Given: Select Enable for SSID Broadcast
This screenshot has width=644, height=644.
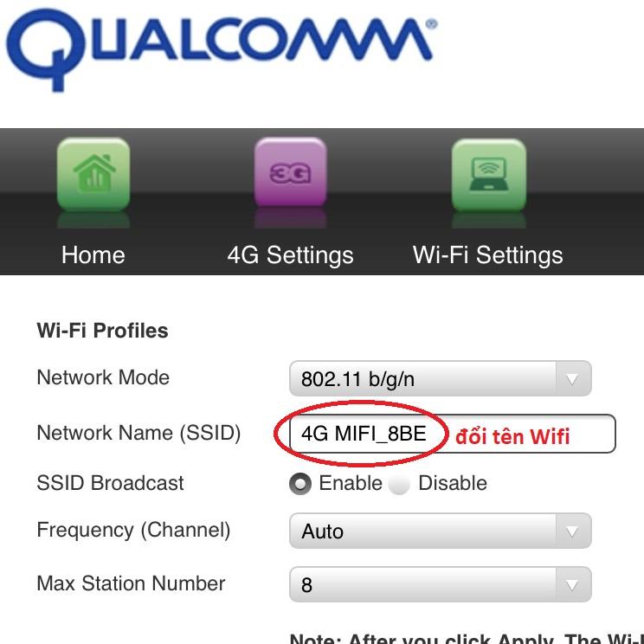Looking at the screenshot, I should click(300, 483).
